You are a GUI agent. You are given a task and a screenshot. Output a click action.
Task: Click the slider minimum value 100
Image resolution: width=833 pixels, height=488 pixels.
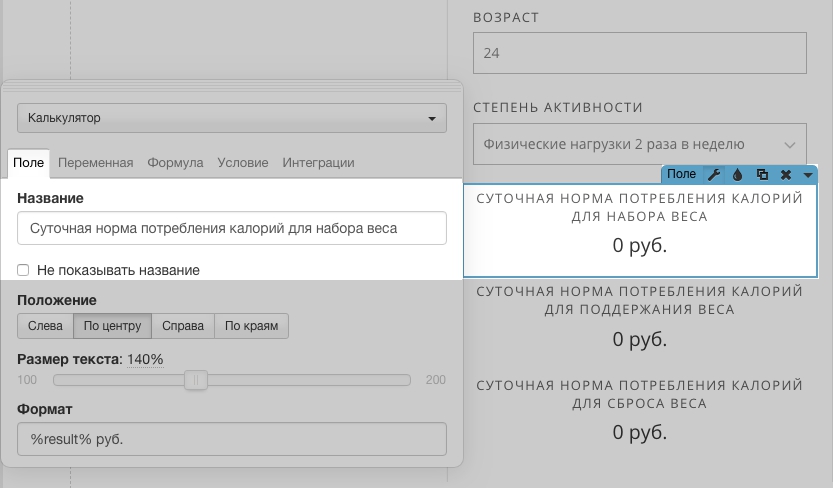click(x=27, y=380)
